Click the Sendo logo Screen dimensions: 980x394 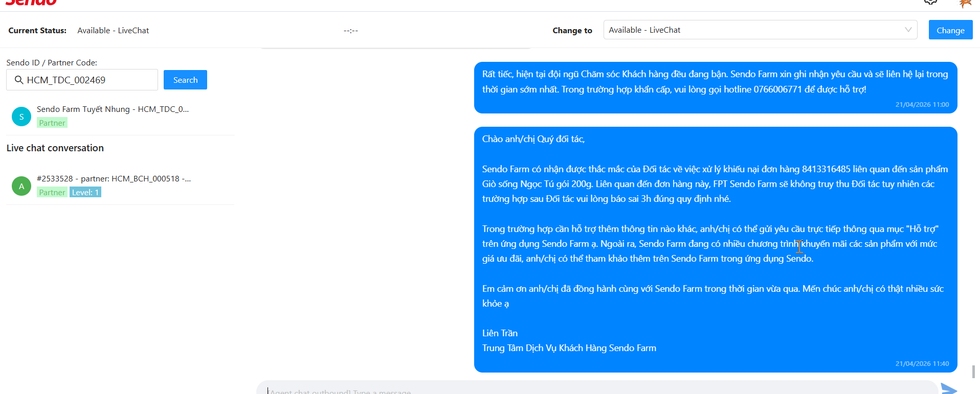pos(31,3)
